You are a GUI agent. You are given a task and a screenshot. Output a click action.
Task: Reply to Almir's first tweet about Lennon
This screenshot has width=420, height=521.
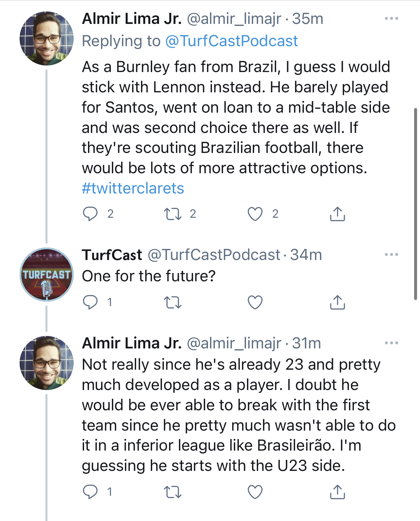click(x=90, y=214)
